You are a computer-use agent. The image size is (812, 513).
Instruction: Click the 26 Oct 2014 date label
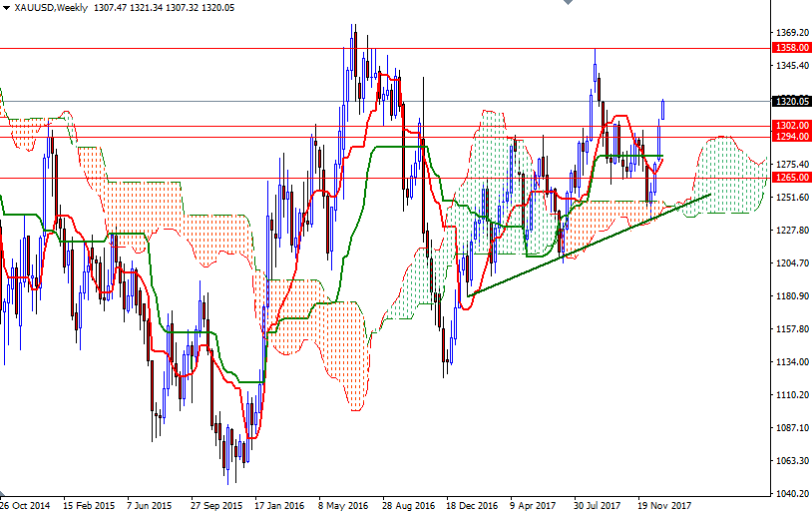(x=26, y=505)
